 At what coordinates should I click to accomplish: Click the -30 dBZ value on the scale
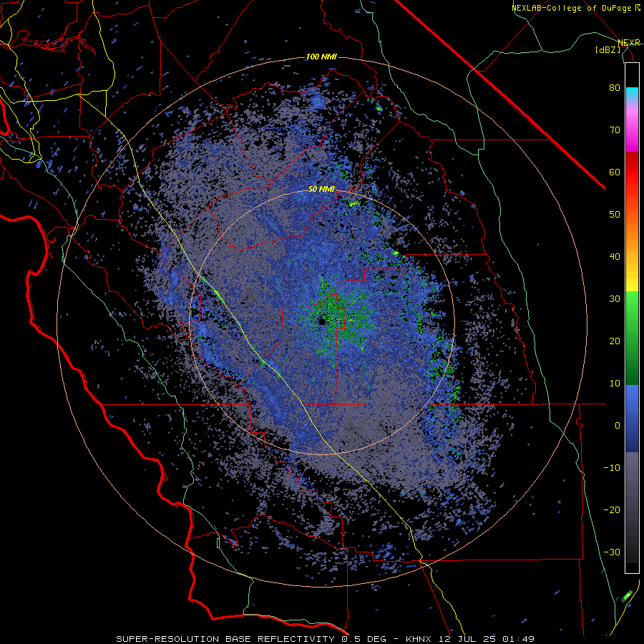coord(612,552)
